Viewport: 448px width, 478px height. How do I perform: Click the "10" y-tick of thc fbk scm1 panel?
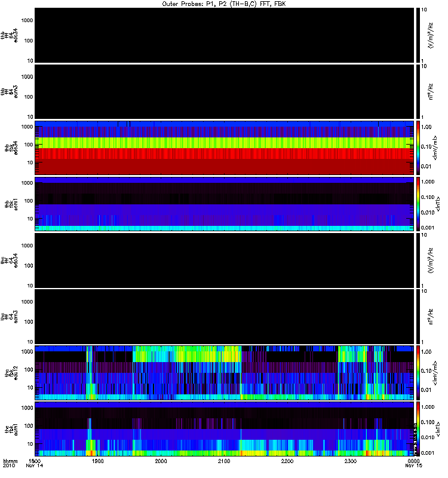tap(30, 444)
